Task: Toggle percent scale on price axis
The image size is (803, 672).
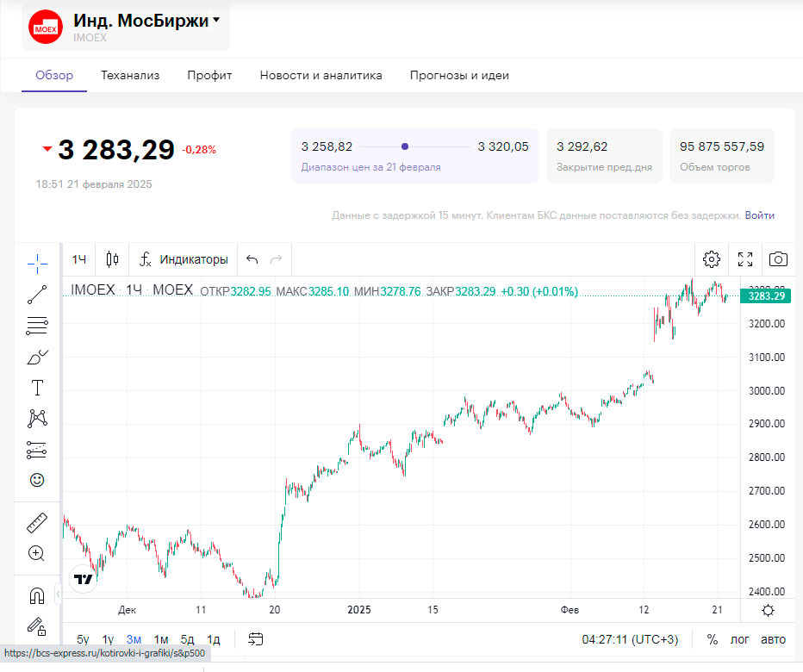Action: click(x=713, y=639)
